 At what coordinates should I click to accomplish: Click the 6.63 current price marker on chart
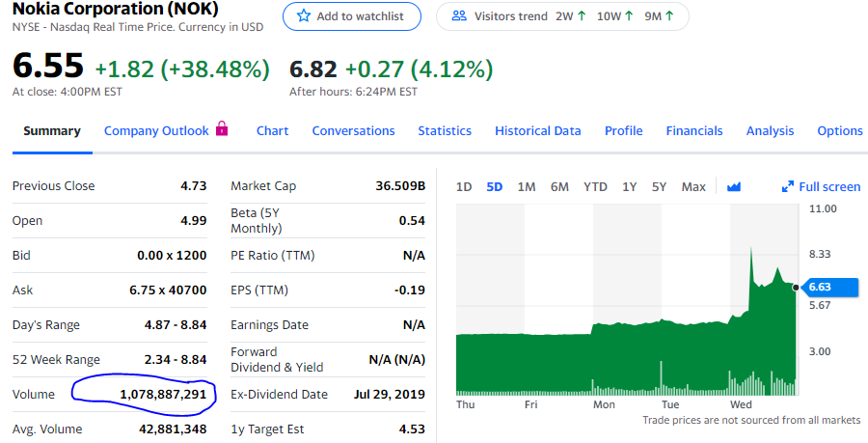829,287
